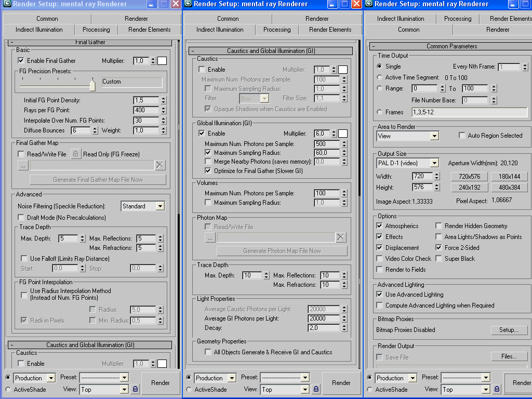Collapse the Caustics and GI rollout in left window
The height and width of the screenshot is (399, 532).
click(12, 345)
